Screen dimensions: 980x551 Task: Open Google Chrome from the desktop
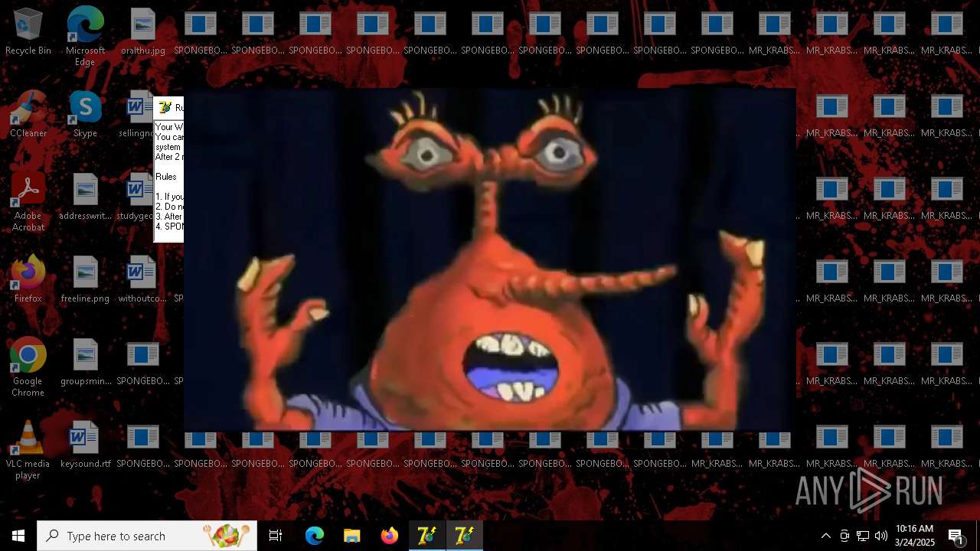click(x=28, y=367)
